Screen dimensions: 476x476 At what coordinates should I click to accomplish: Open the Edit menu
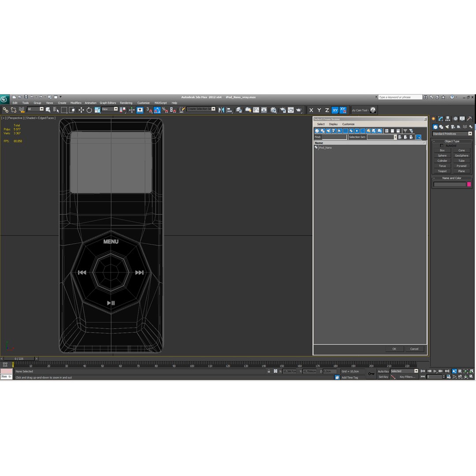15,103
